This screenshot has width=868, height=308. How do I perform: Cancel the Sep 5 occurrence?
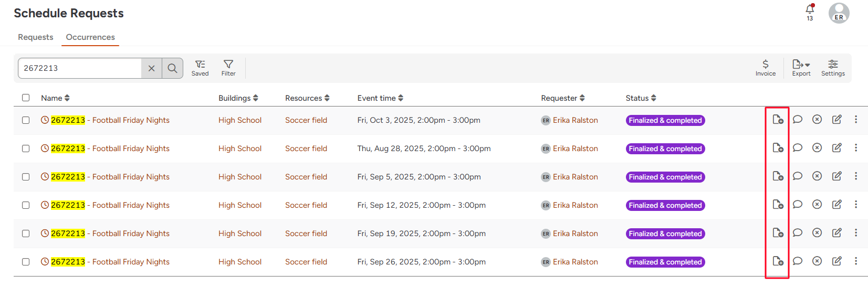click(x=817, y=176)
